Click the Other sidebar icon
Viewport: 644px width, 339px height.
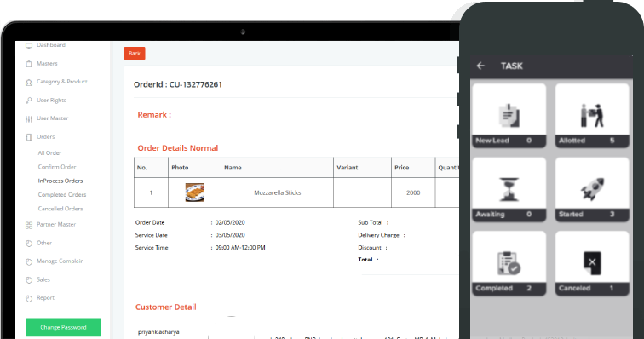pyautogui.click(x=29, y=244)
